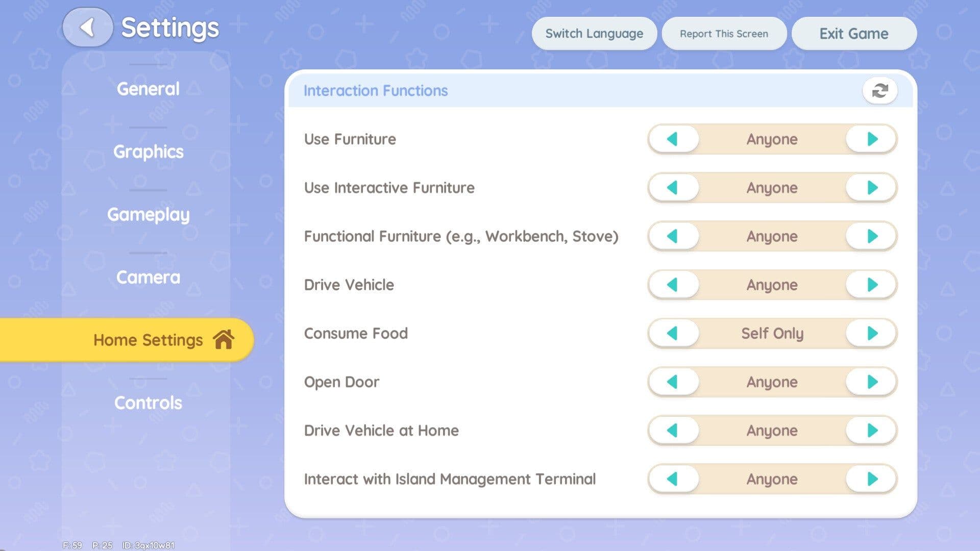Click the left arrow for Use Furniture
The image size is (980, 551).
click(673, 139)
